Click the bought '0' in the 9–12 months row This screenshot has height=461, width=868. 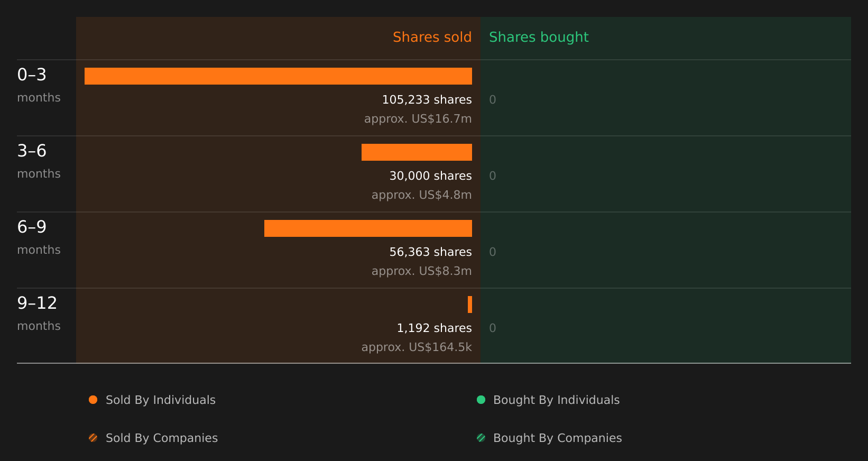pos(493,328)
